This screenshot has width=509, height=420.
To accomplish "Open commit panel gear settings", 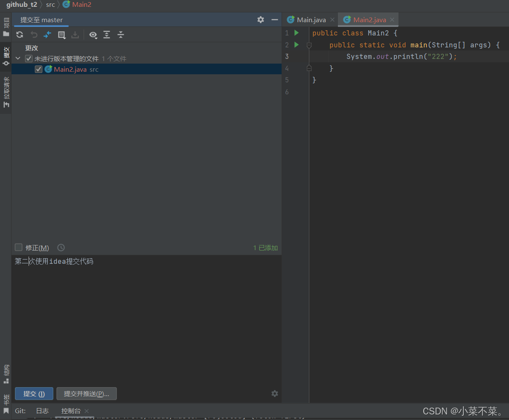I will (x=261, y=20).
